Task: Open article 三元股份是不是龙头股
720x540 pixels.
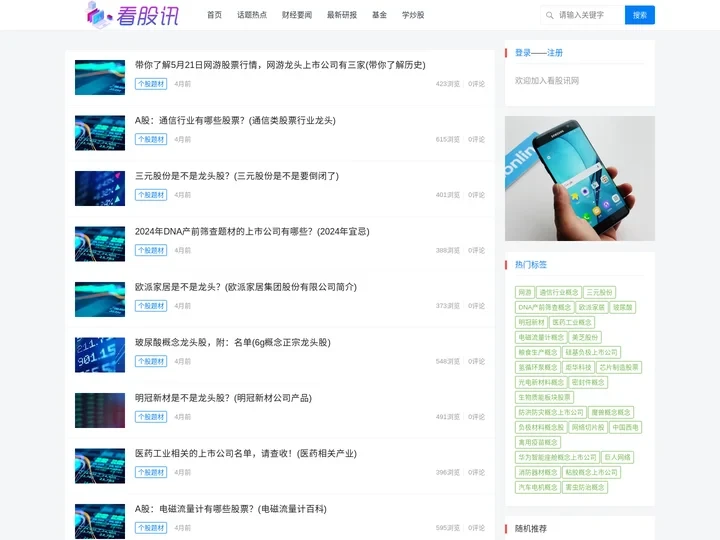Action: click(x=236, y=176)
